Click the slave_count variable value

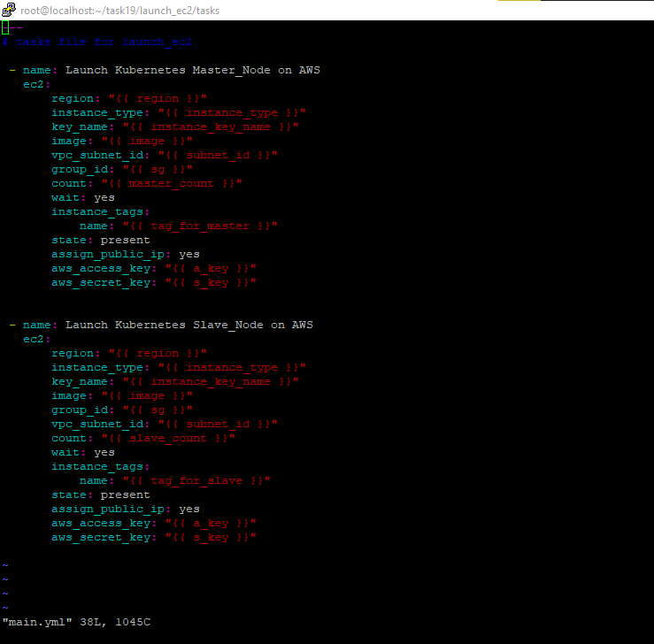168,438
